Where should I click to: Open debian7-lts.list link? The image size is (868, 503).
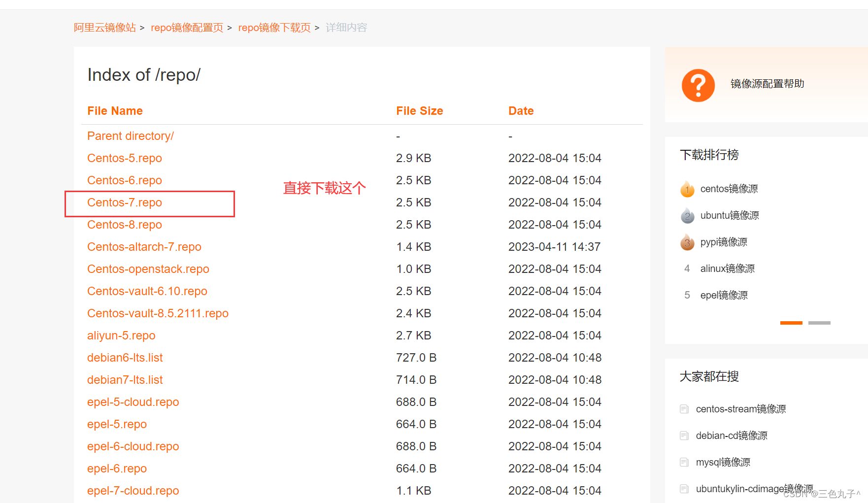[x=125, y=380]
